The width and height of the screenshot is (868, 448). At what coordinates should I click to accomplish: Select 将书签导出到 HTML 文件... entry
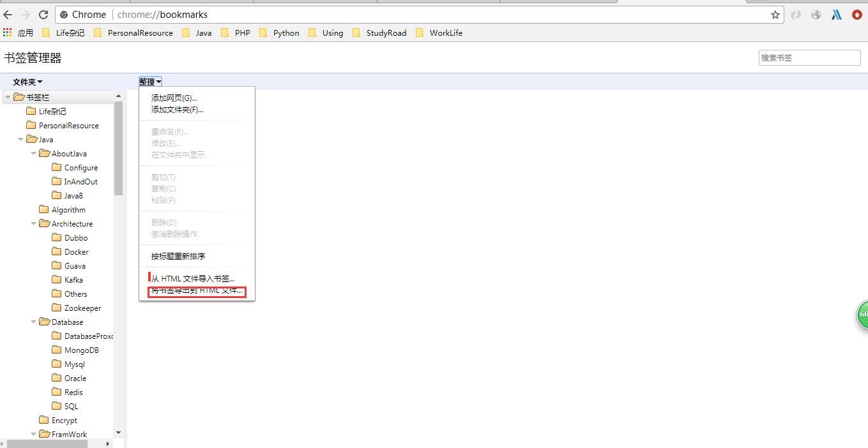coord(197,291)
